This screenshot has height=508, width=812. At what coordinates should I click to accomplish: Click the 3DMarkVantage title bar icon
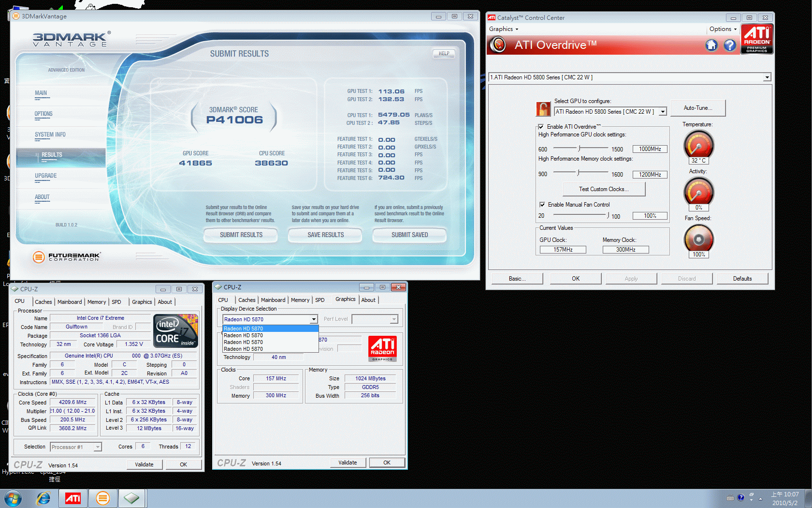15,16
